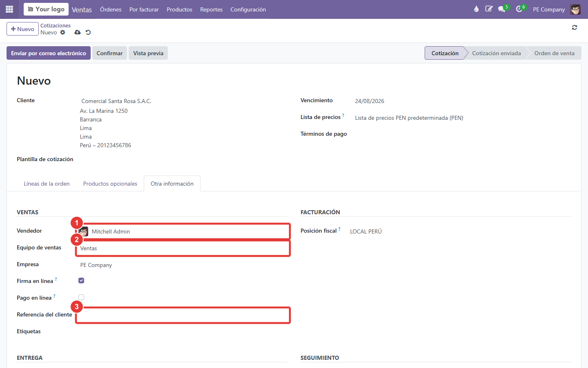Create a record with Nuevo button
Image resolution: width=588 pixels, height=368 pixels.
pos(22,29)
